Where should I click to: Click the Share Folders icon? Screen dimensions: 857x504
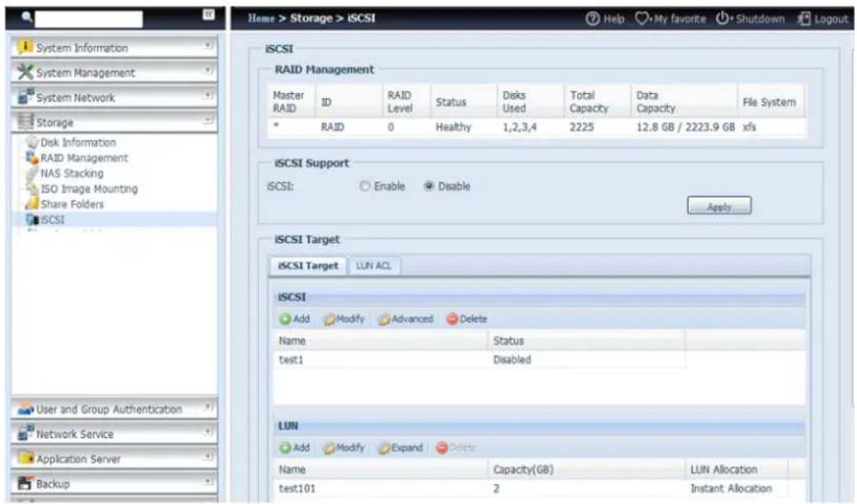point(32,204)
